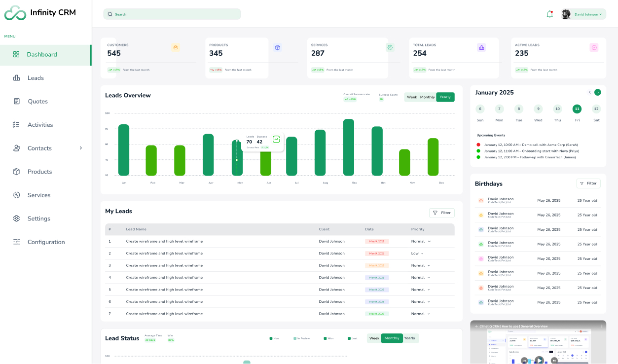Click the Customers card icon

click(176, 47)
